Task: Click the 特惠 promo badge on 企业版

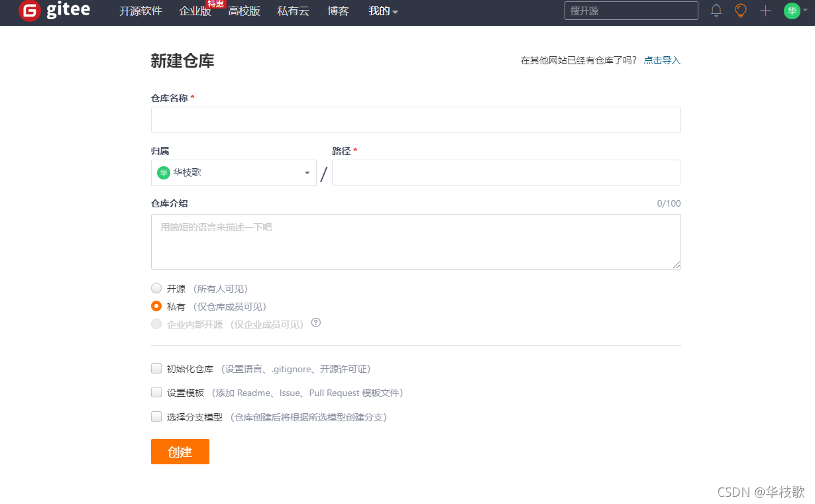Action: 215,4
